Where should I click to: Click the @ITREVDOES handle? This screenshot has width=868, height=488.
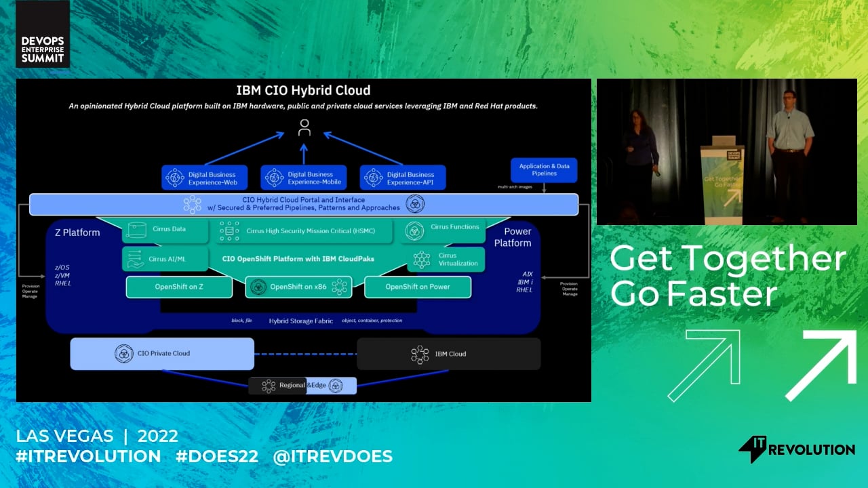332,456
